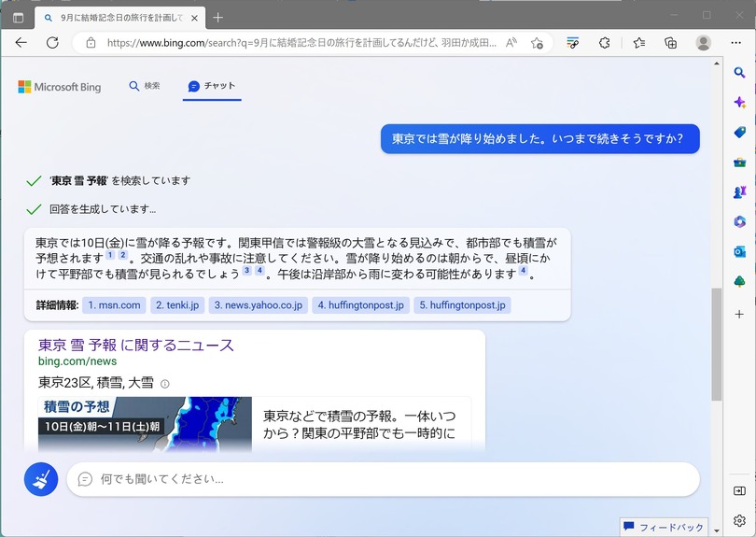Select the チャット tab
756x537 pixels.
pyautogui.click(x=212, y=86)
